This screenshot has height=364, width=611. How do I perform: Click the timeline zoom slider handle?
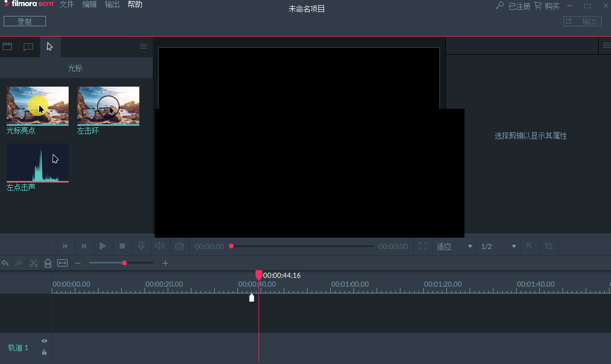[x=124, y=263]
